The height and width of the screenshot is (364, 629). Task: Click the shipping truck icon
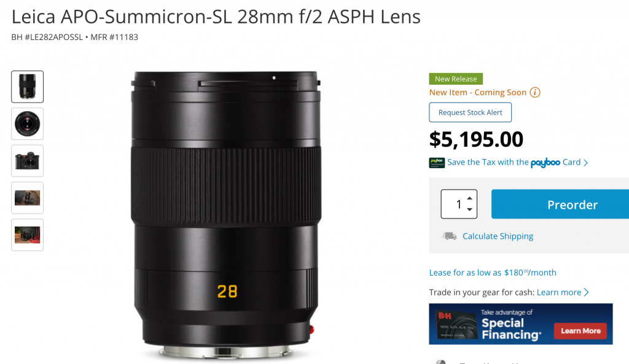click(x=449, y=236)
